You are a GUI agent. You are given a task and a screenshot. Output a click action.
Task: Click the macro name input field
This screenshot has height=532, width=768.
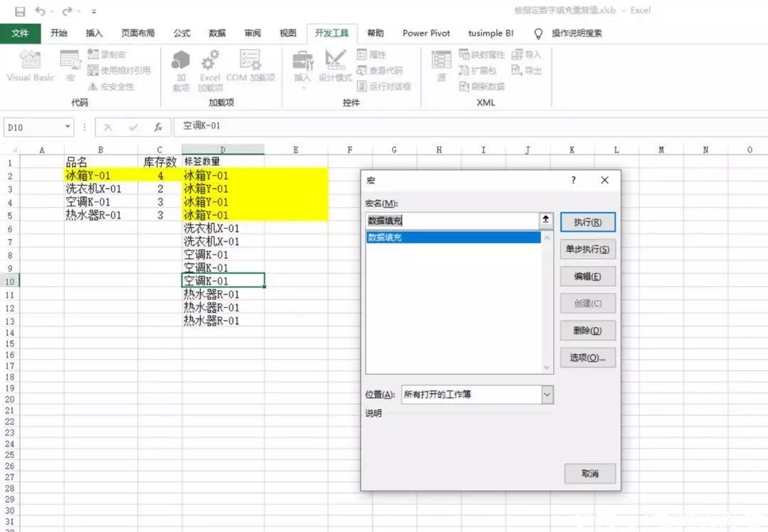coord(452,221)
